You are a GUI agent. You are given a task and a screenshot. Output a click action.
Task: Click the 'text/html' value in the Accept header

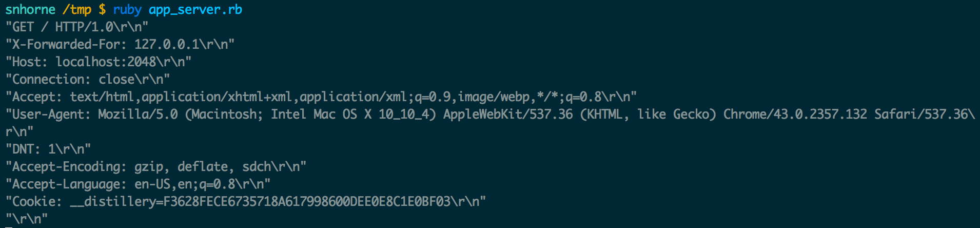pos(102,97)
